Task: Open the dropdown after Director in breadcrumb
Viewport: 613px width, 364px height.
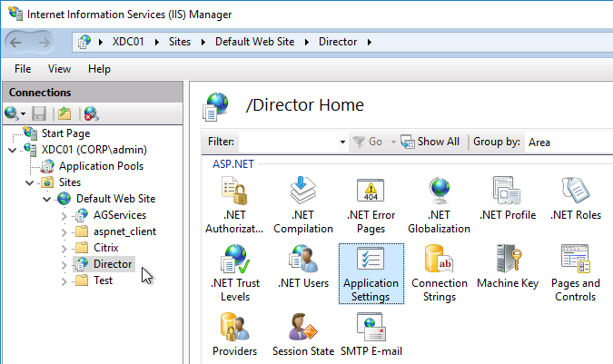Action: (370, 42)
